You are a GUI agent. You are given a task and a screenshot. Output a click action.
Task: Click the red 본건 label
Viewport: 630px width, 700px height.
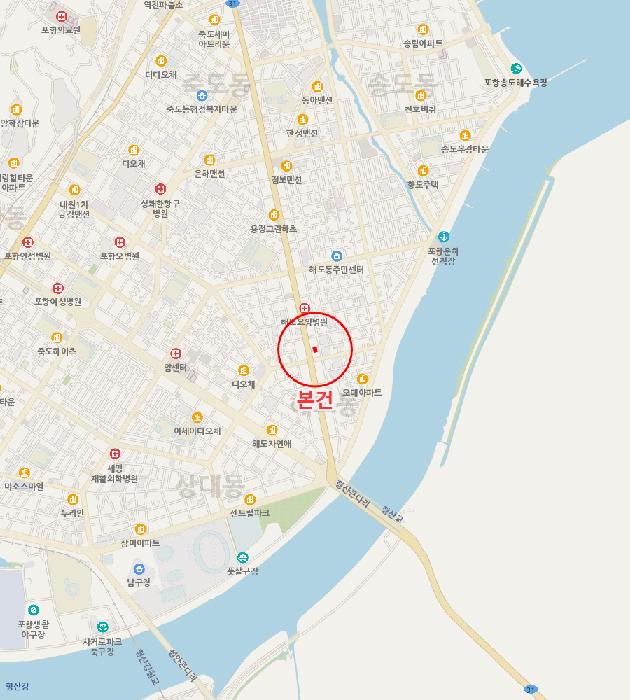(314, 400)
